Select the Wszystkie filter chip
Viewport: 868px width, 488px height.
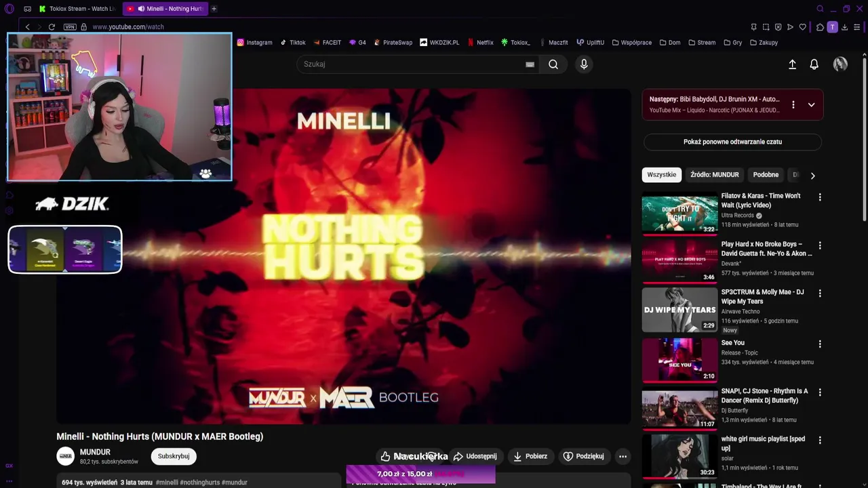point(661,175)
